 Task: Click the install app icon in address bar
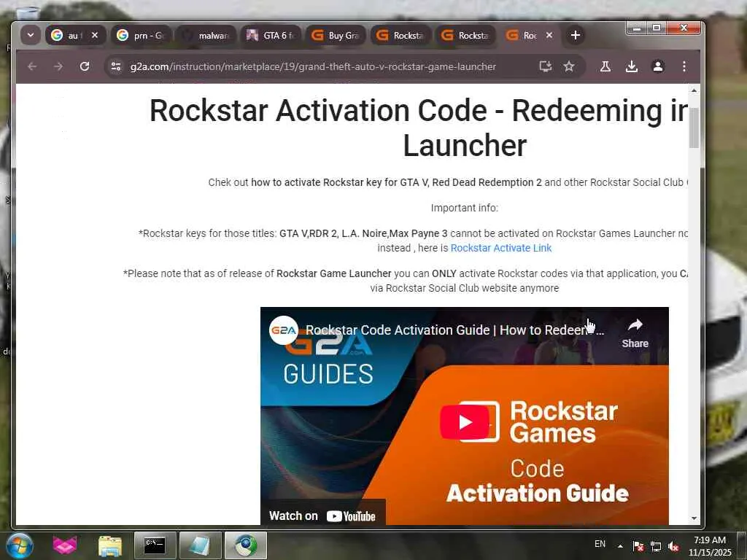pos(546,66)
